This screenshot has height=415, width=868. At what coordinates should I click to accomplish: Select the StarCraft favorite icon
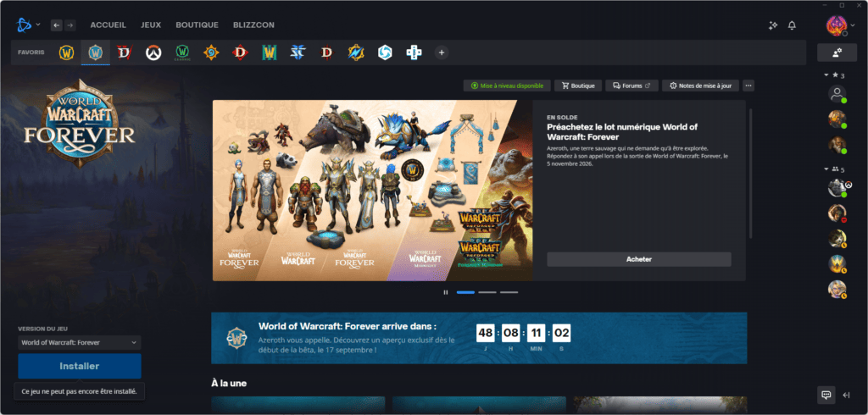[x=298, y=53]
